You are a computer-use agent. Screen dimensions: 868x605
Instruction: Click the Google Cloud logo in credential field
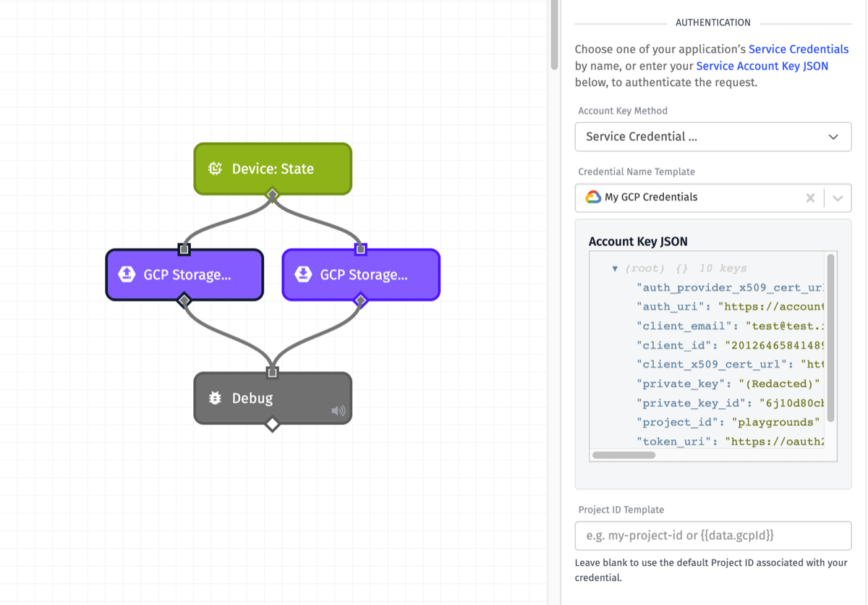pyautogui.click(x=593, y=197)
